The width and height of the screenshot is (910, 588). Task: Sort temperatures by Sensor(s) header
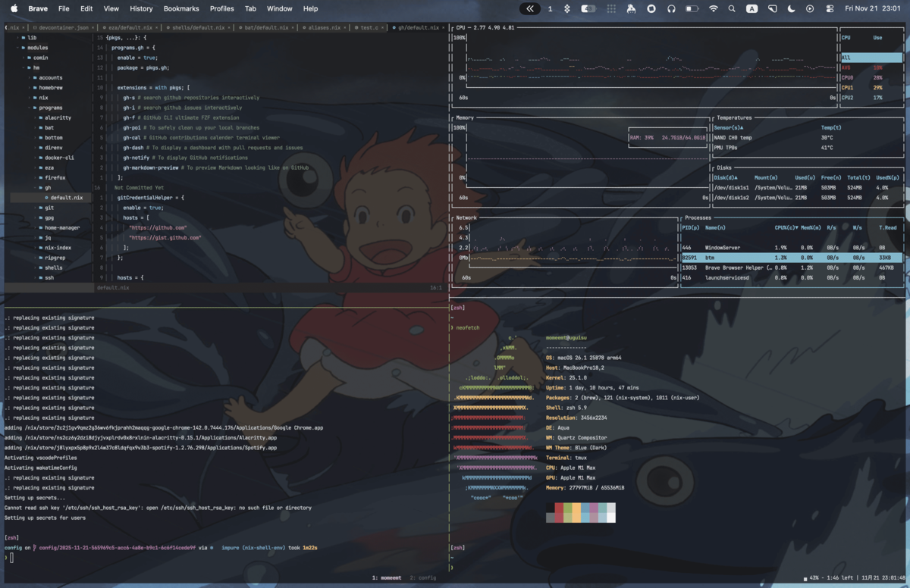(729, 127)
